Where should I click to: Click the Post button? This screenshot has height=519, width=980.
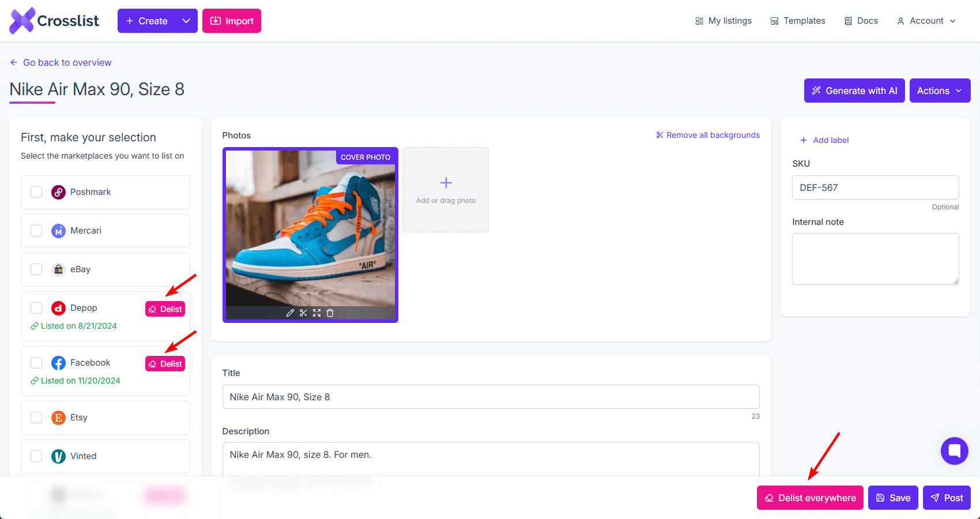click(947, 498)
